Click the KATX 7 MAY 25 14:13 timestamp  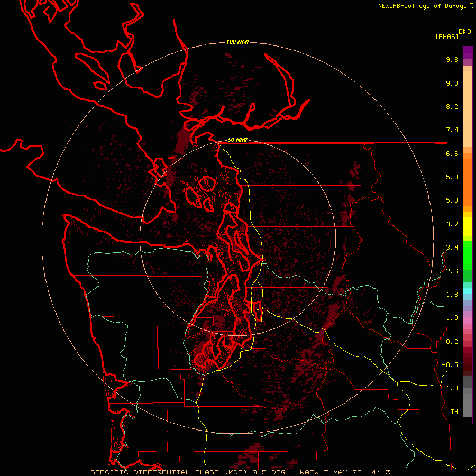pyautogui.click(x=344, y=472)
